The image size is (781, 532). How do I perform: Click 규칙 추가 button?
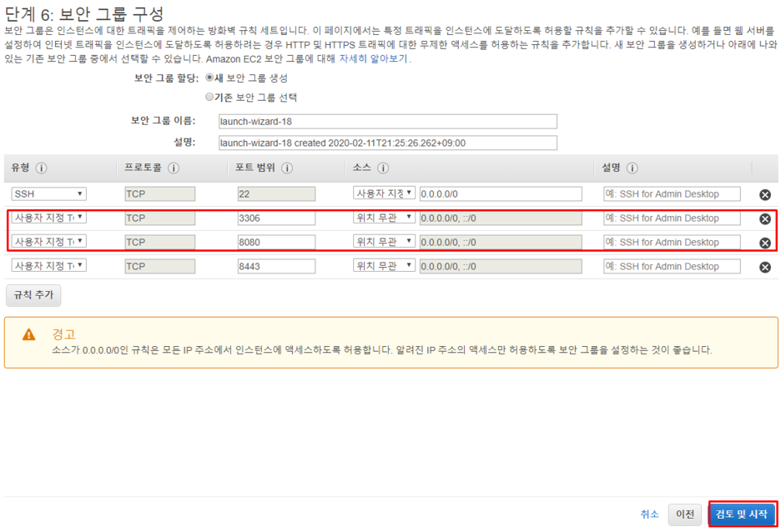[33, 295]
